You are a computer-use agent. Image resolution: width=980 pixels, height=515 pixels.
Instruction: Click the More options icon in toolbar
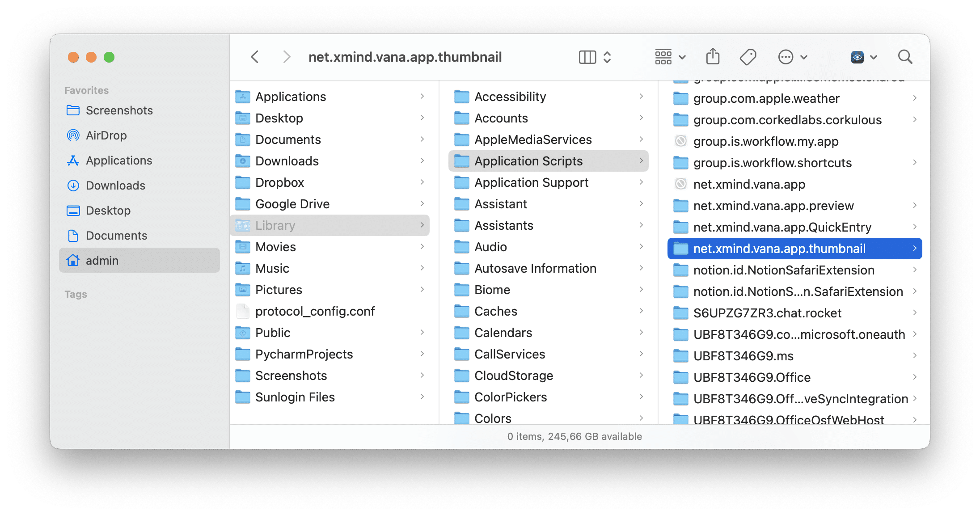(x=787, y=57)
